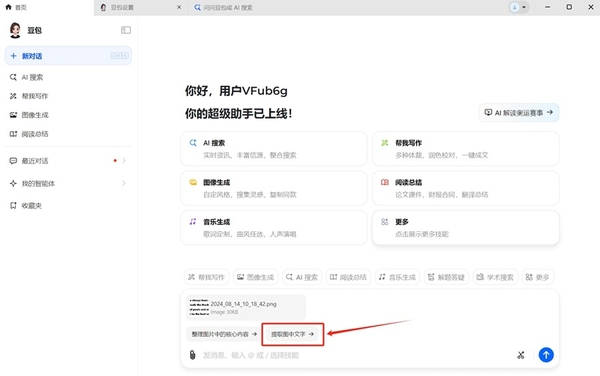Collapse the sidebar with panel icon
This screenshot has height=376, width=600.
tap(126, 30)
